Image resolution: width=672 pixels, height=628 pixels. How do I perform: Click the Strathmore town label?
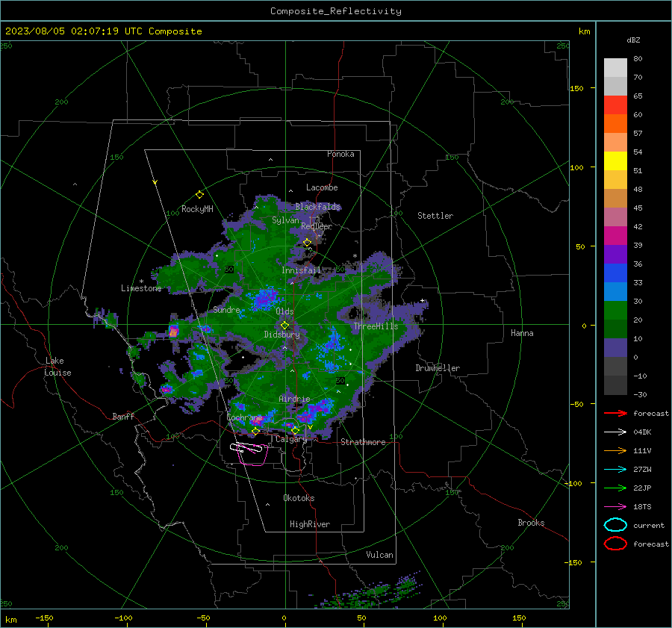point(363,442)
